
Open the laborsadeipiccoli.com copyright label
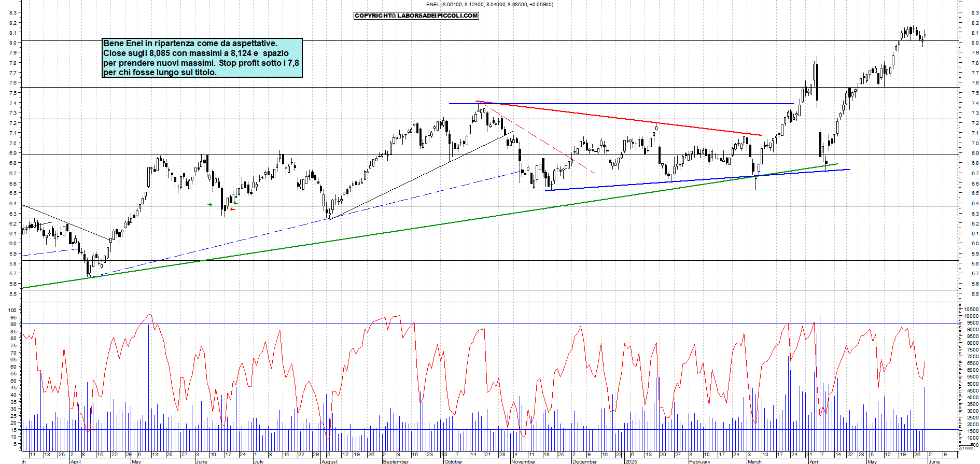416,16
